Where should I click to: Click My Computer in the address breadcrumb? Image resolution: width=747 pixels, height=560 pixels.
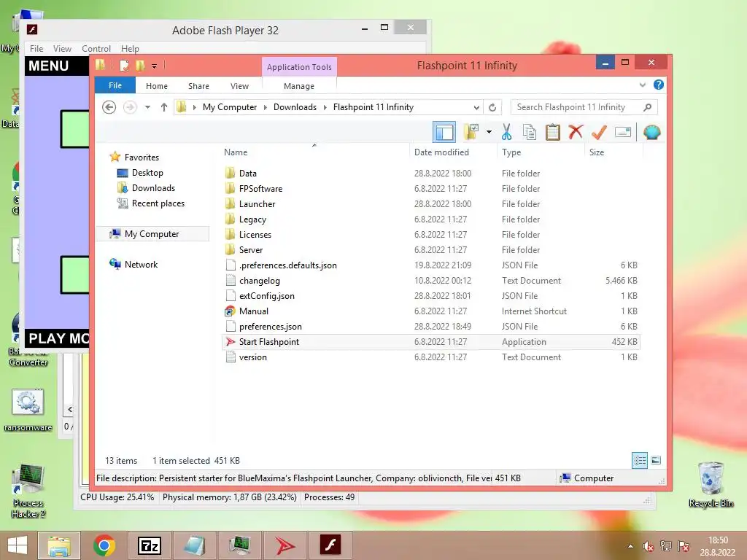click(x=230, y=107)
